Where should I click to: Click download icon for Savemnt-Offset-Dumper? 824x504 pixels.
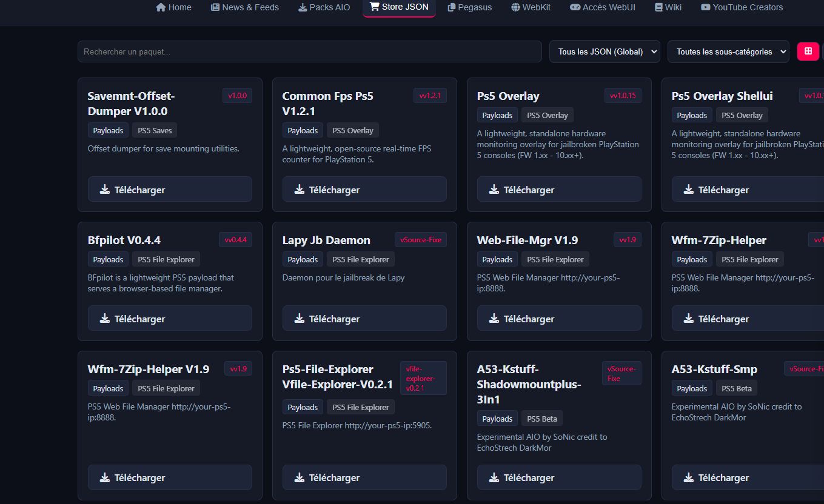[x=104, y=190]
